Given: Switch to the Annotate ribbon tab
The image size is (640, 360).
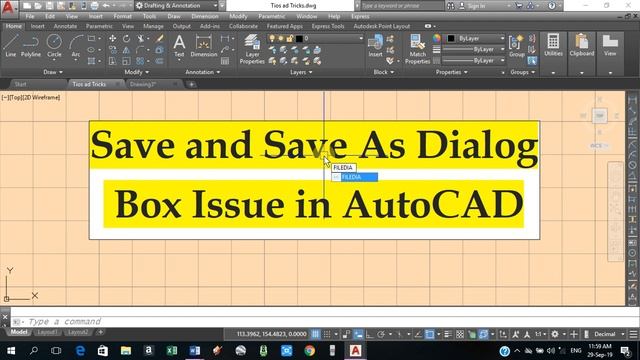Looking at the screenshot, I should (65, 26).
